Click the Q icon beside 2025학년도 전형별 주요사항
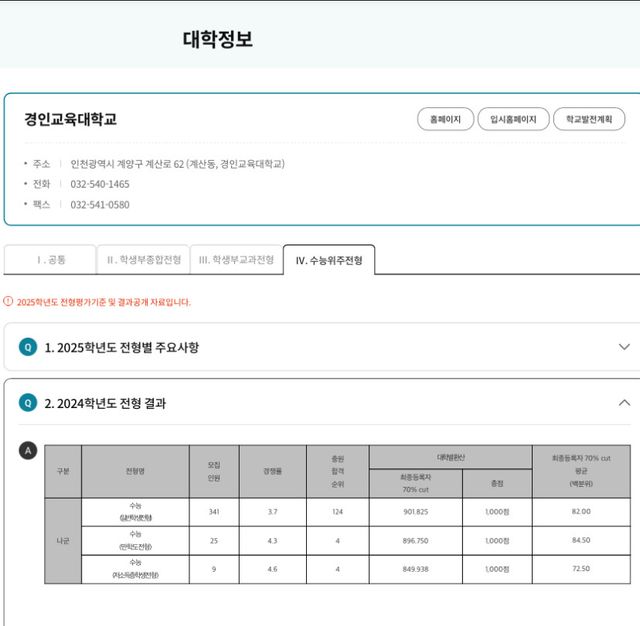The height and width of the screenshot is (626, 640). (x=28, y=347)
